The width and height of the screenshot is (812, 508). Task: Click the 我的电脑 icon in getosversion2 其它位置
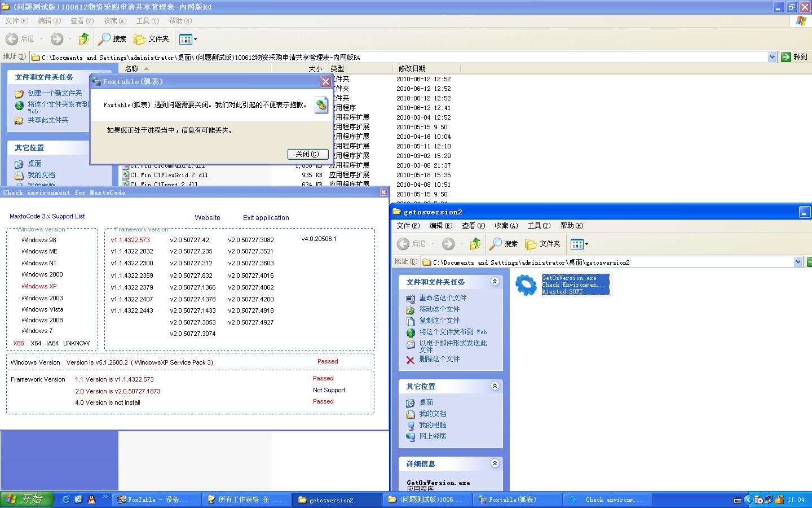pos(411,426)
